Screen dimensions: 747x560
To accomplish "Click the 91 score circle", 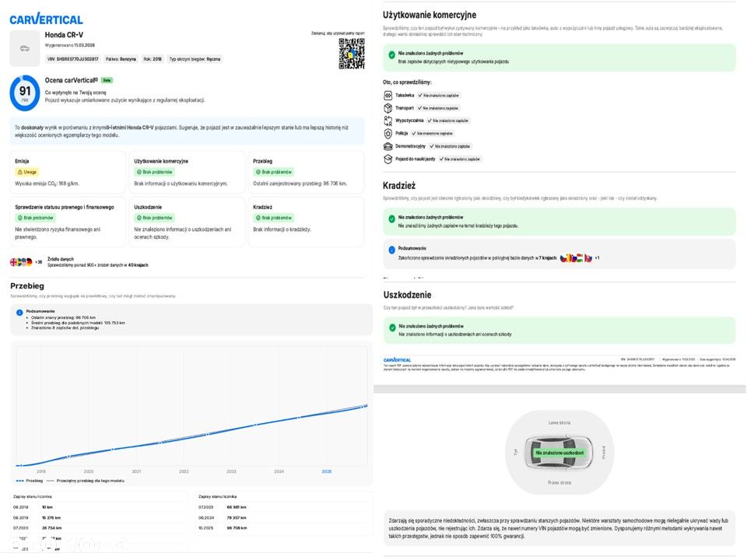I will tap(25, 93).
